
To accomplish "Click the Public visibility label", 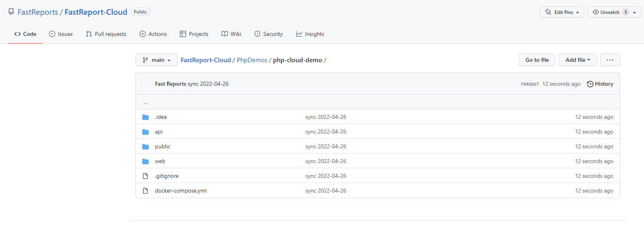I will coord(140,12).
